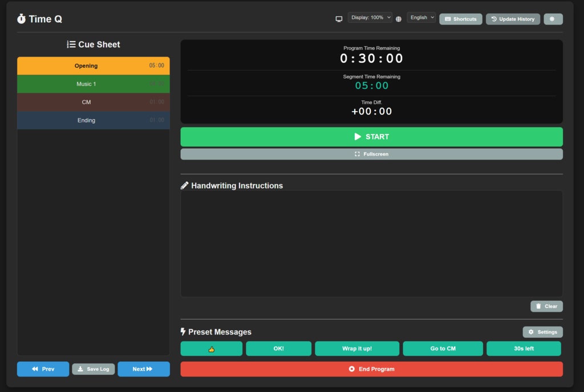Select the CM segment row

[x=94, y=102]
